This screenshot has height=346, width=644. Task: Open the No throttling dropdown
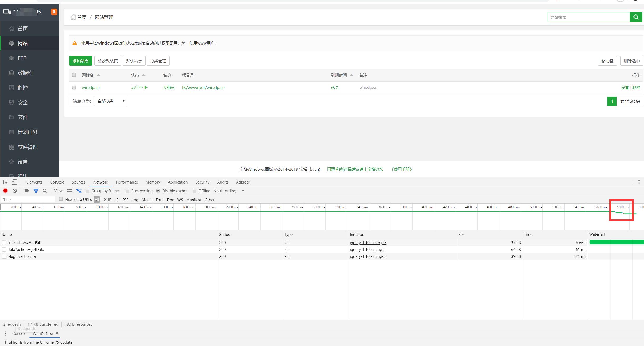229,191
